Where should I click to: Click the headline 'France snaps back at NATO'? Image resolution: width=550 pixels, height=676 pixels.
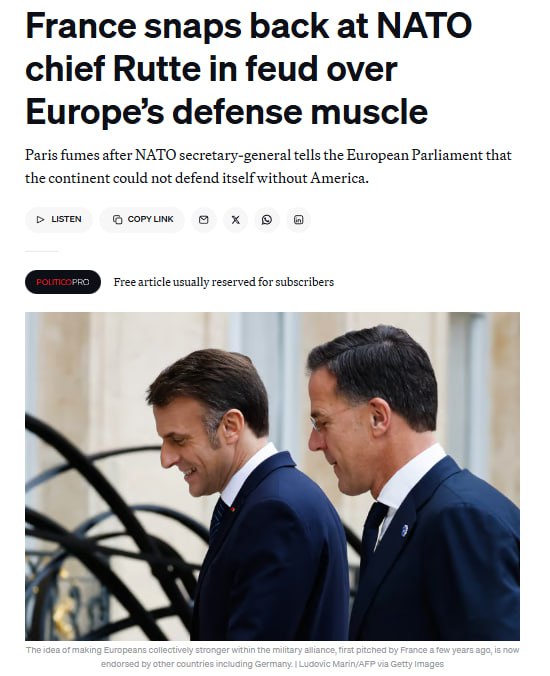248,26
